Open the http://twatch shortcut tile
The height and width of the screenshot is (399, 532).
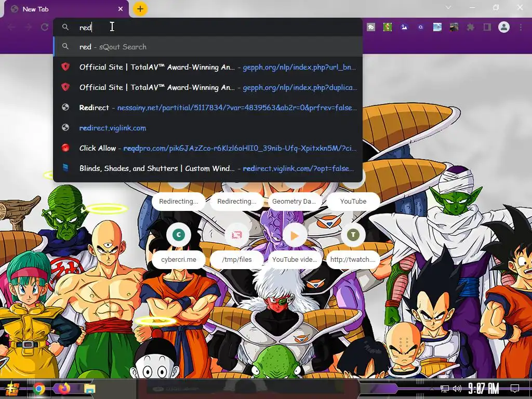(x=353, y=245)
